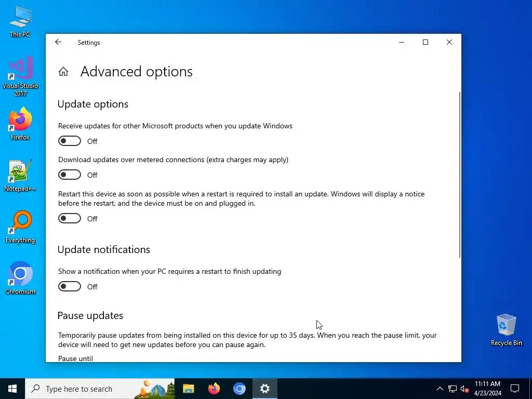Viewport: 532px width, 399px height.
Task: Click the Settings window vertical scrollbar
Action: pos(460,175)
